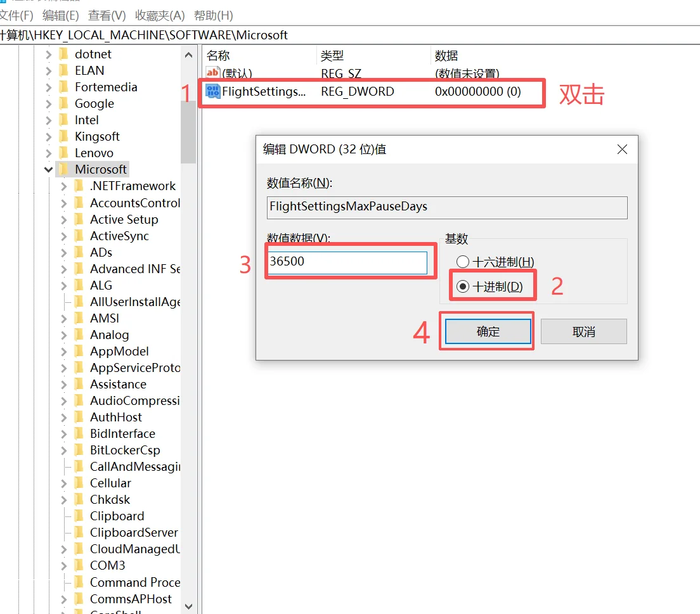Select the BidInterface tree item
The height and width of the screenshot is (614, 700).
(x=122, y=434)
